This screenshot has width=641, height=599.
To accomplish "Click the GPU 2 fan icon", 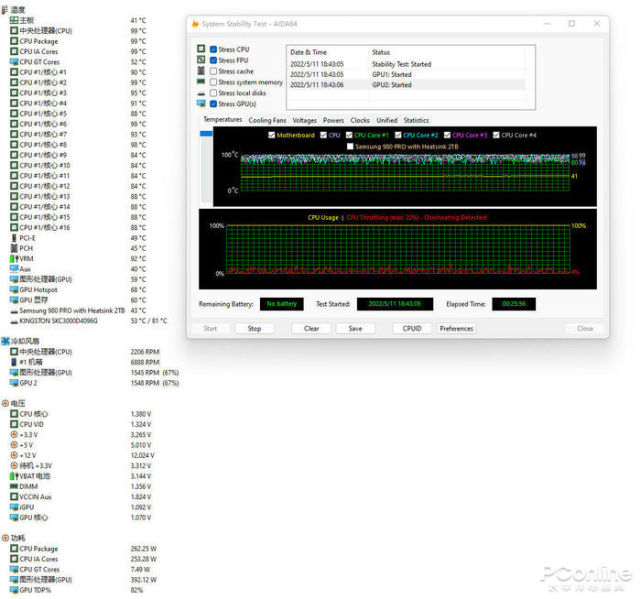I will pyautogui.click(x=14, y=383).
